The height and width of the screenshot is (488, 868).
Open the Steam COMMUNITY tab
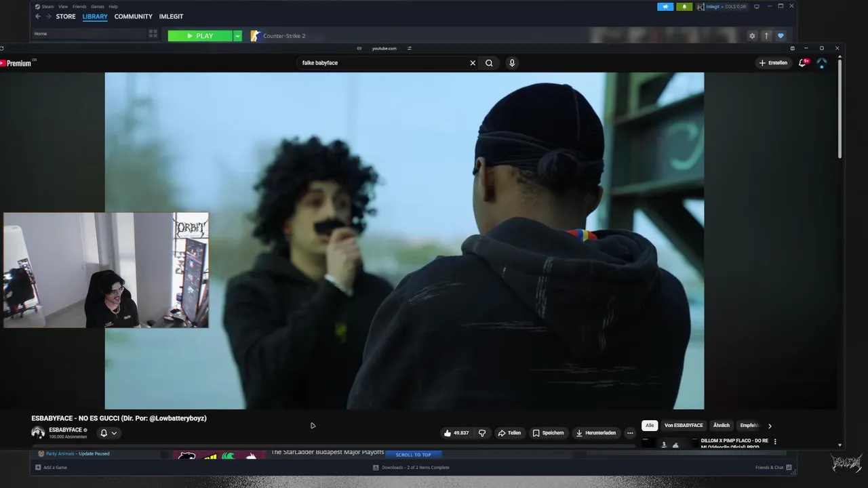pos(133,16)
